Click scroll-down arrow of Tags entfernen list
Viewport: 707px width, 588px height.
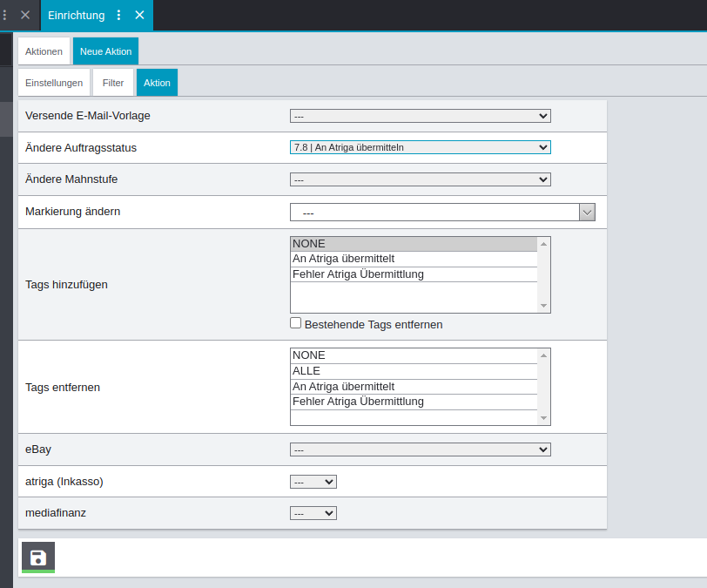click(x=544, y=418)
